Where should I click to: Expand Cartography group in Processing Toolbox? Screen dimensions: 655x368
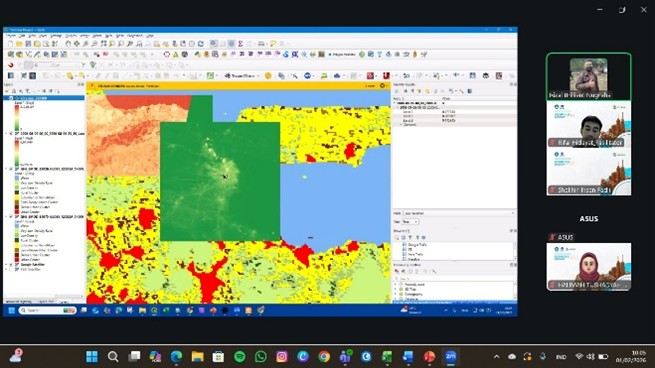(396, 294)
